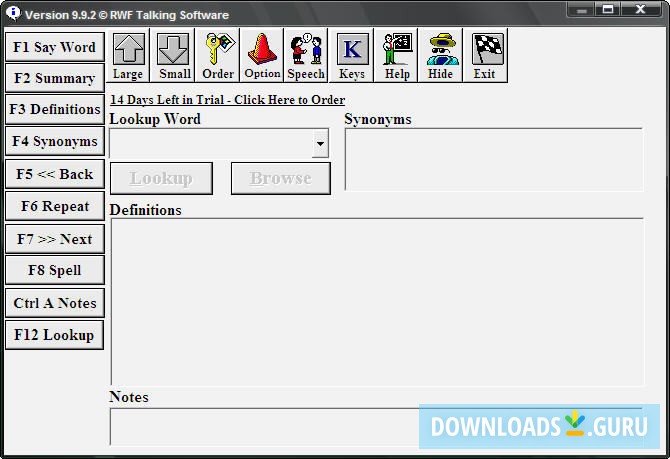Click the F6 Repeat button

pyautogui.click(x=55, y=206)
